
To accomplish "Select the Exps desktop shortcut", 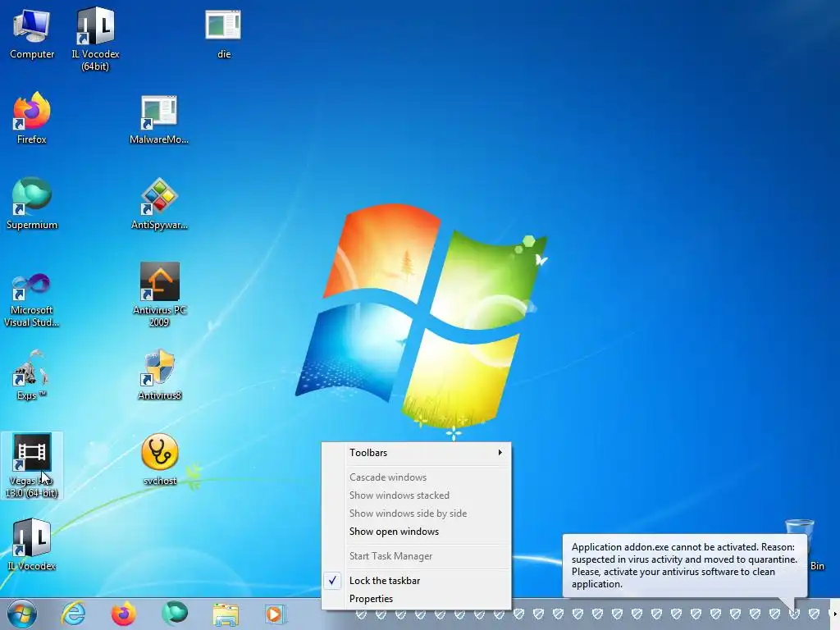I will (x=32, y=375).
